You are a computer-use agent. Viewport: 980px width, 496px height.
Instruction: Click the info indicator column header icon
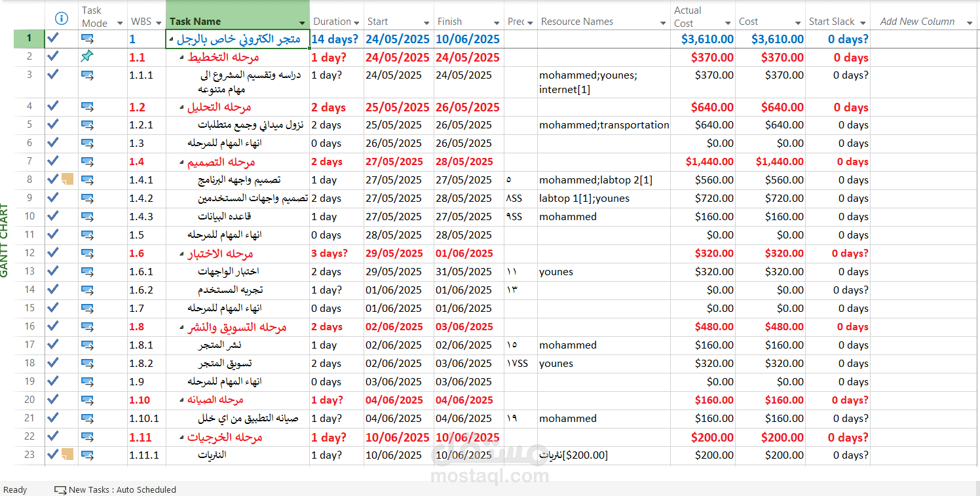point(62,18)
